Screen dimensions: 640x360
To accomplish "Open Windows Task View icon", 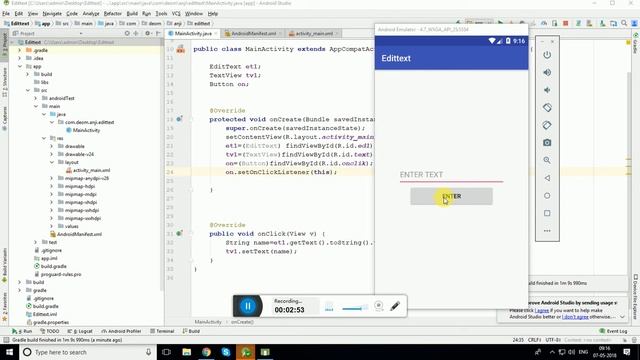I will coord(167,352).
